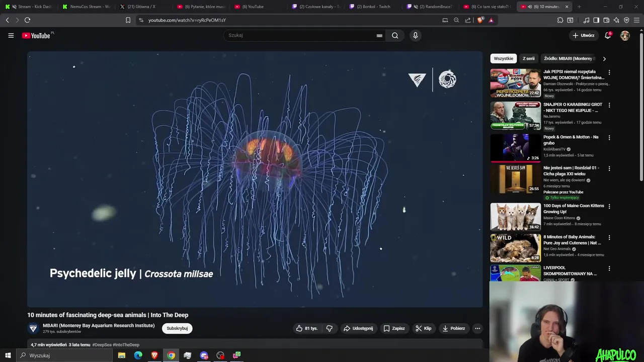This screenshot has width=644, height=362.
Task: Download video with the Pobierz button
Action: click(453, 328)
